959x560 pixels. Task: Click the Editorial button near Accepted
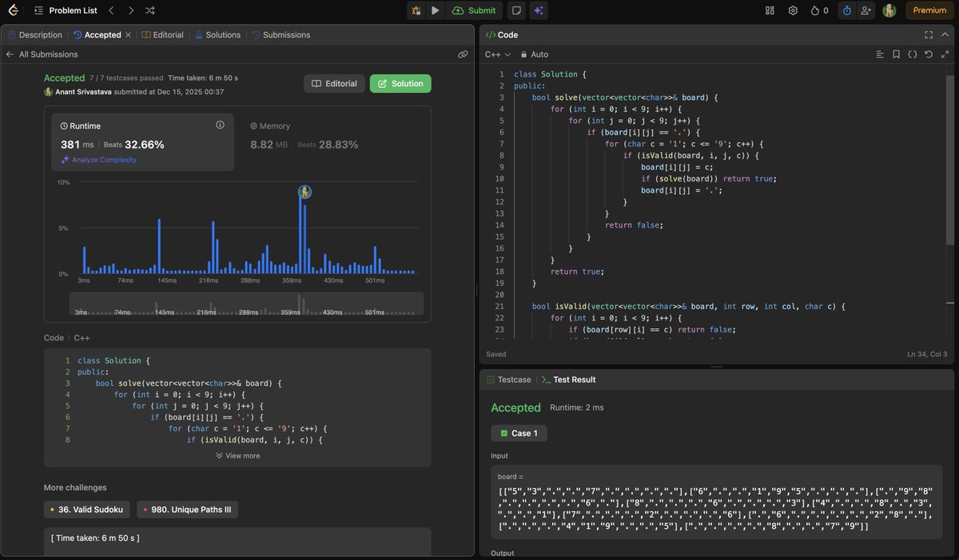[x=334, y=83]
